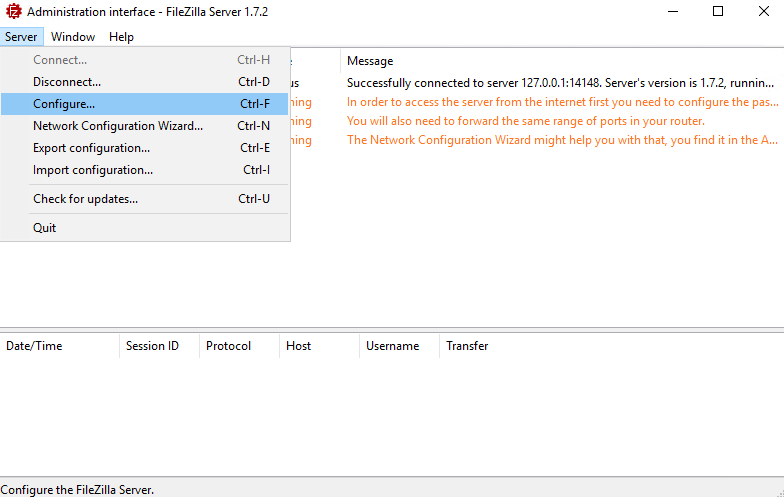The image size is (784, 497).
Task: Launch the Network Configuration Wizard
Action: 118,126
